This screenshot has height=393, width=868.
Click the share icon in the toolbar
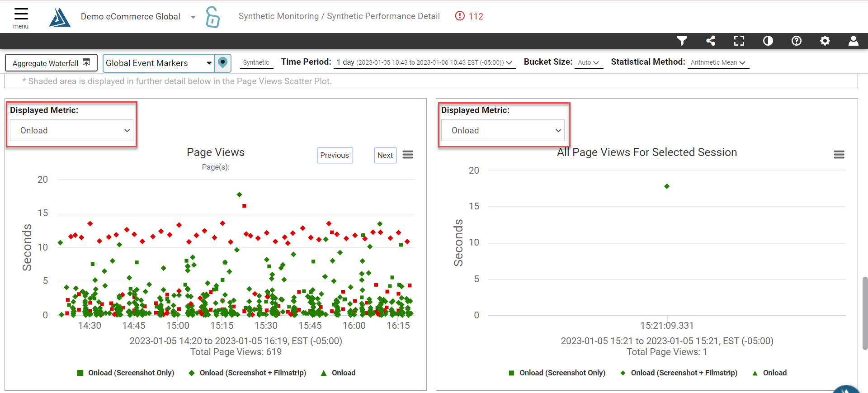[x=711, y=41]
